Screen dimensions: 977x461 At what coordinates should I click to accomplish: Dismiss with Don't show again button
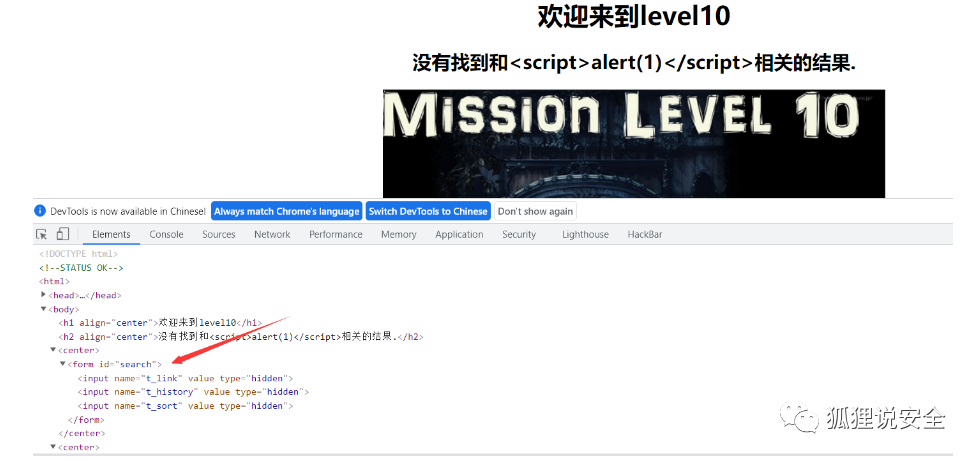coord(535,211)
